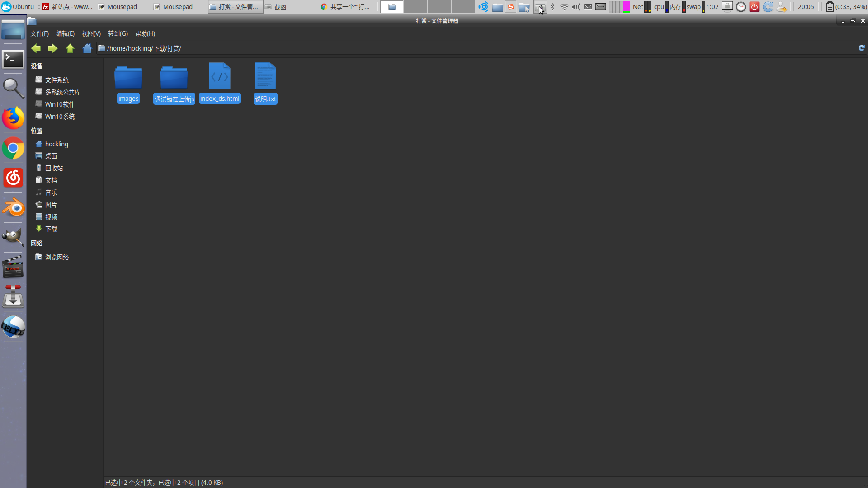Select the index_ds.html file

pyautogui.click(x=220, y=84)
